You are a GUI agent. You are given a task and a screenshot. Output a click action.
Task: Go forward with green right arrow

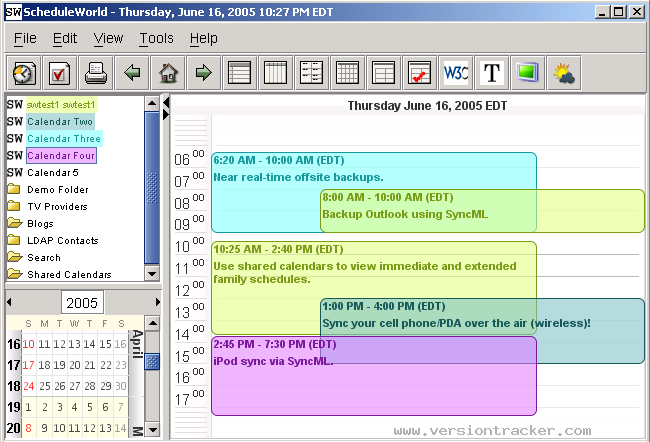(204, 73)
